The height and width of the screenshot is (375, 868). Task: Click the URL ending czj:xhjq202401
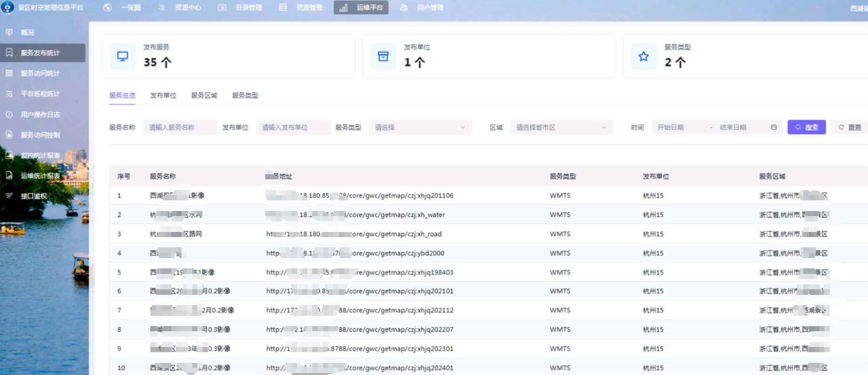[360, 368]
